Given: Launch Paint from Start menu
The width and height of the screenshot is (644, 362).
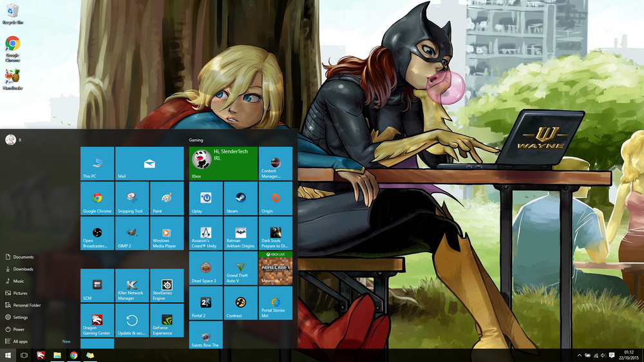Looking at the screenshot, I should (x=167, y=198).
